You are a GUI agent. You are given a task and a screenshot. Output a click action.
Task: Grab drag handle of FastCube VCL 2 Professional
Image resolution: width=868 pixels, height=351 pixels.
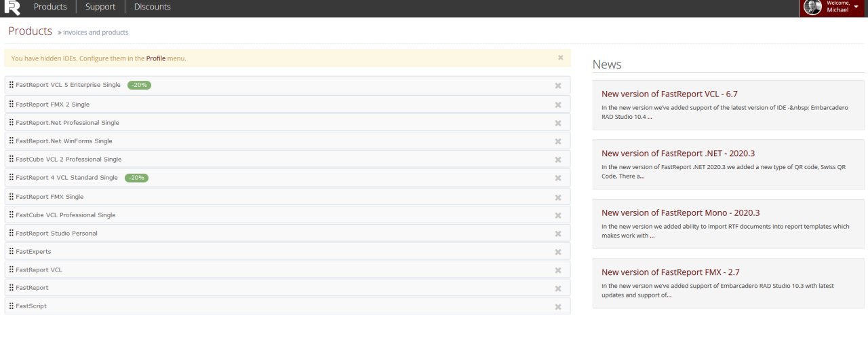[x=12, y=160]
